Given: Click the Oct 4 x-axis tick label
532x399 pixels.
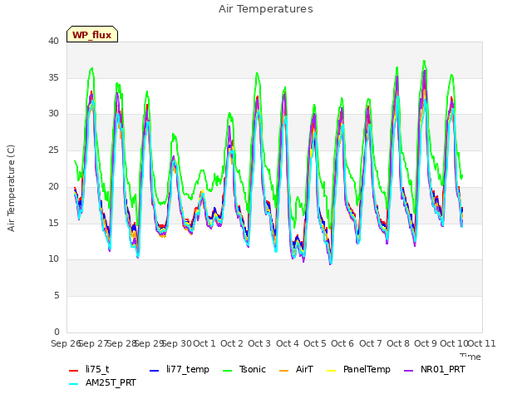Looking at the screenshot, I should 288,343.
